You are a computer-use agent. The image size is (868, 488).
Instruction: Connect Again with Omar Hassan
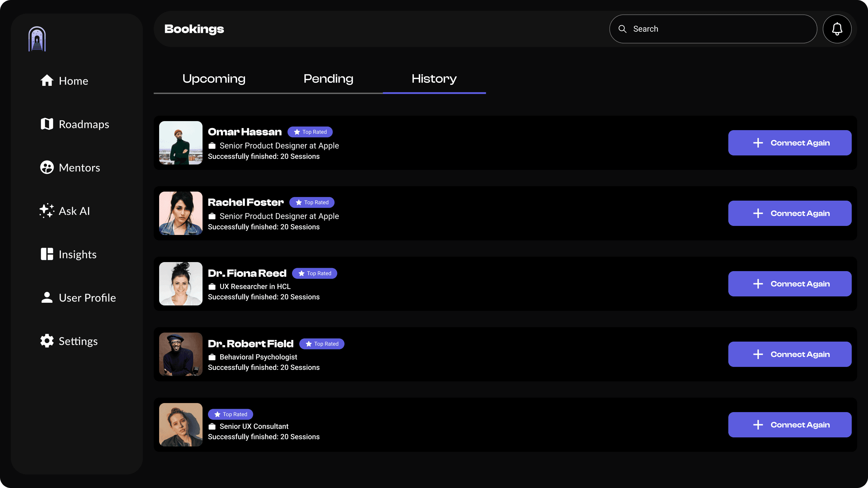point(790,143)
